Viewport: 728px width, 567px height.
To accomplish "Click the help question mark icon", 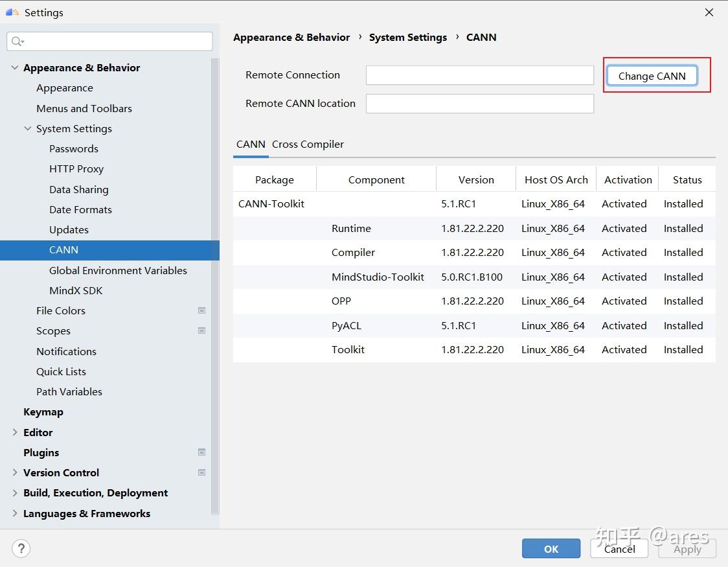I will pos(21,549).
